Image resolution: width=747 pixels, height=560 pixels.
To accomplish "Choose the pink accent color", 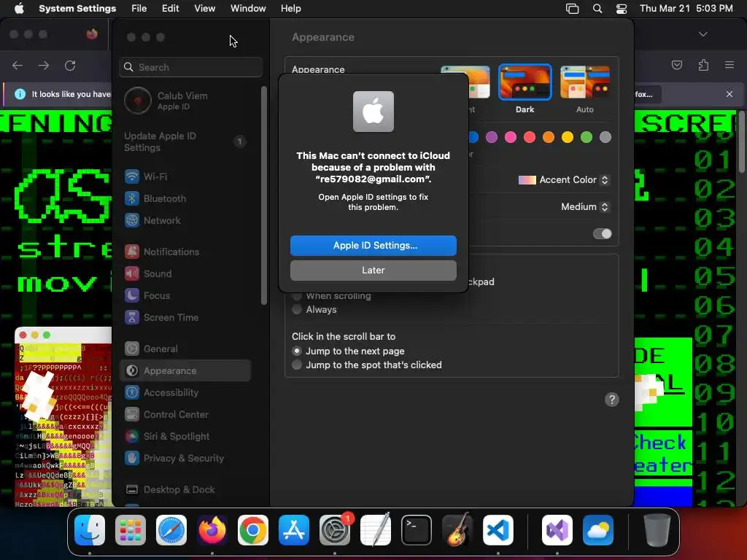I will pos(511,138).
